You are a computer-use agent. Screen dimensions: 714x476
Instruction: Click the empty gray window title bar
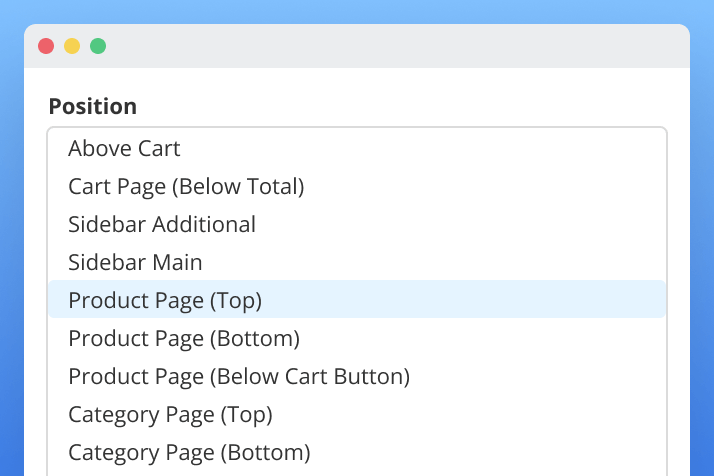click(x=400, y=46)
